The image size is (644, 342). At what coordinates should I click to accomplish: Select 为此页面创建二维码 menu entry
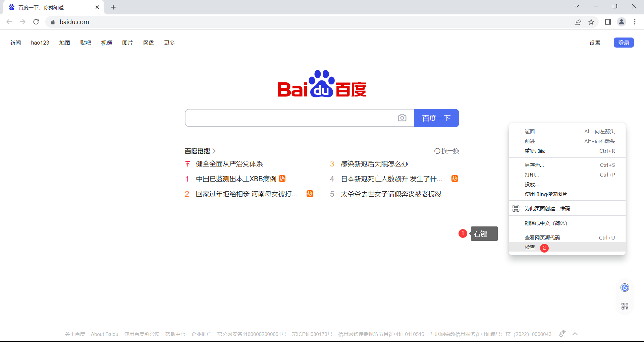point(567,209)
